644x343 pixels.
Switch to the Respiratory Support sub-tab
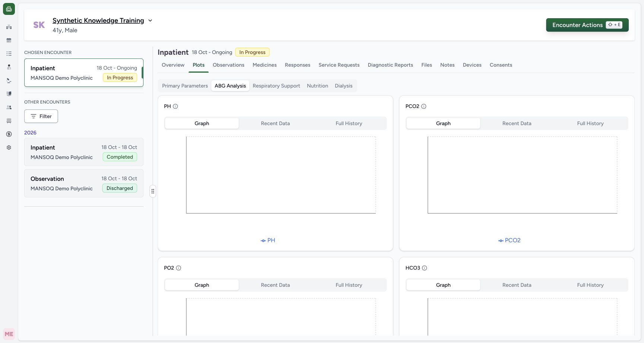[276, 86]
